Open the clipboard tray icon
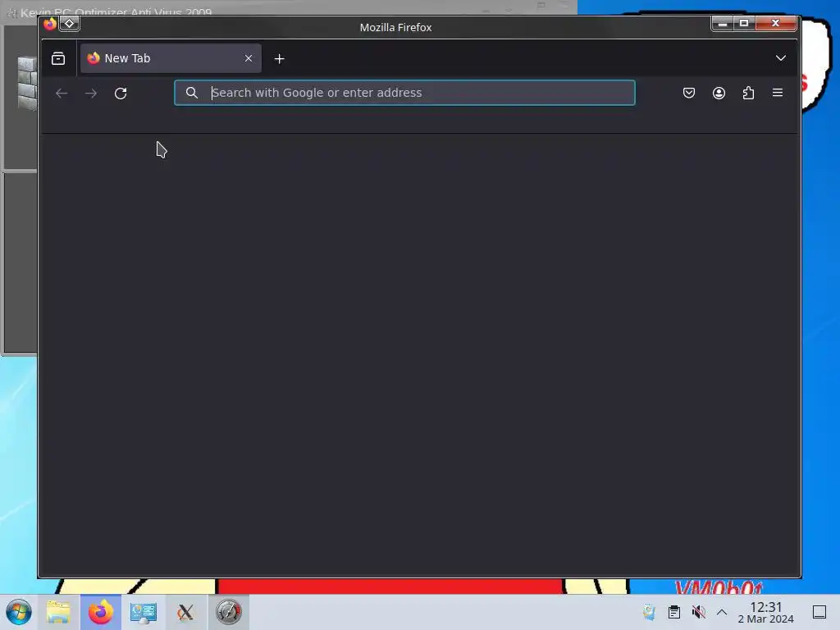The image size is (840, 630). pos(674,612)
